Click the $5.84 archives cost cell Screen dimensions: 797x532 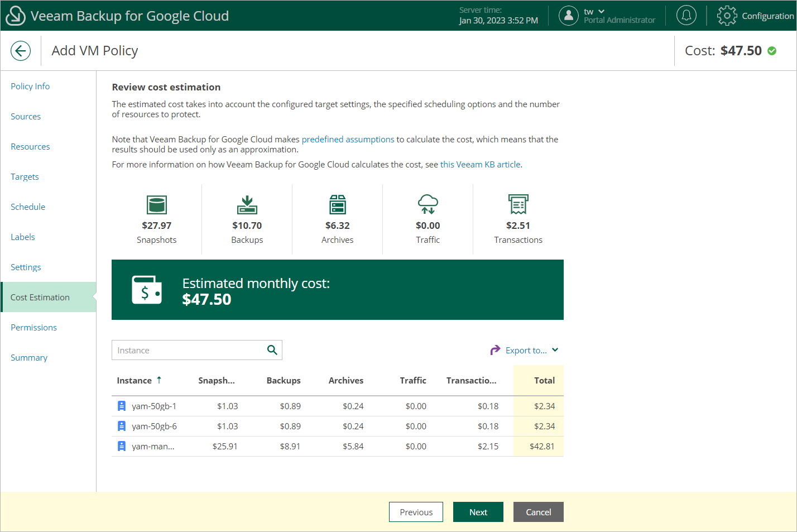(353, 446)
